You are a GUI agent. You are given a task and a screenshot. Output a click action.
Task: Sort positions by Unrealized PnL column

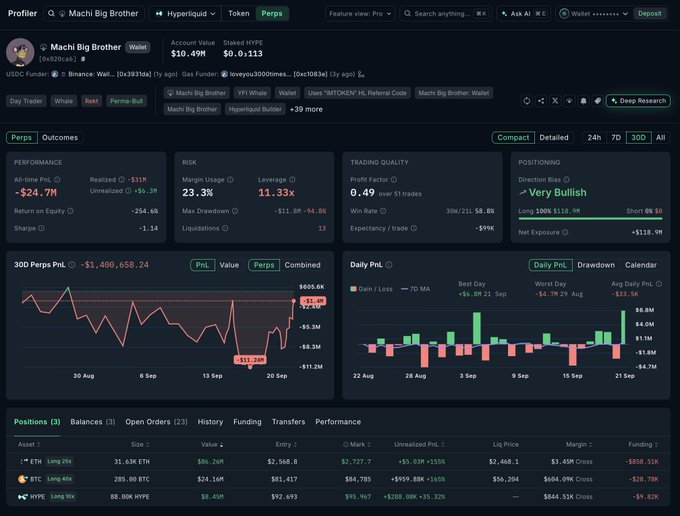[419, 444]
